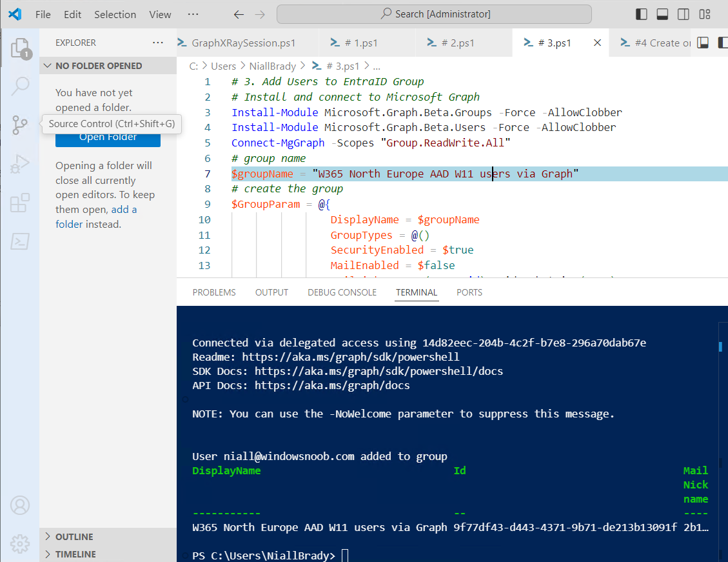The image size is (728, 562).
Task: Open Explorer's Views and More Actions ellipsis
Action: pos(158,43)
